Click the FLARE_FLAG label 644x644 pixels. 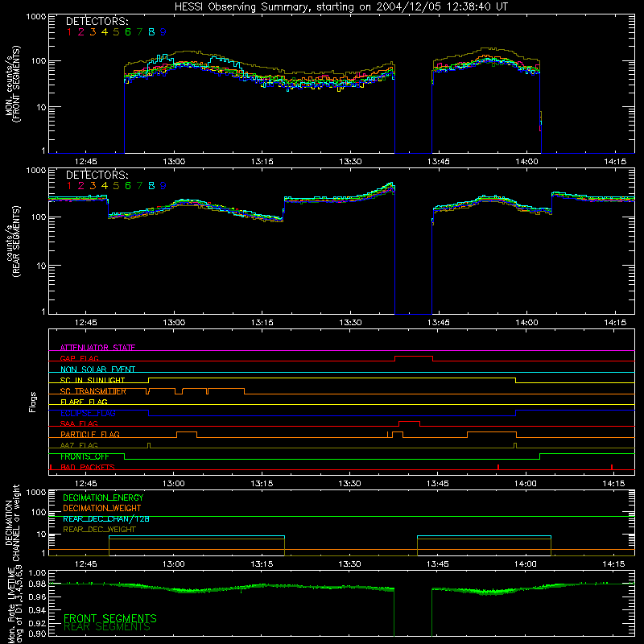tap(84, 402)
